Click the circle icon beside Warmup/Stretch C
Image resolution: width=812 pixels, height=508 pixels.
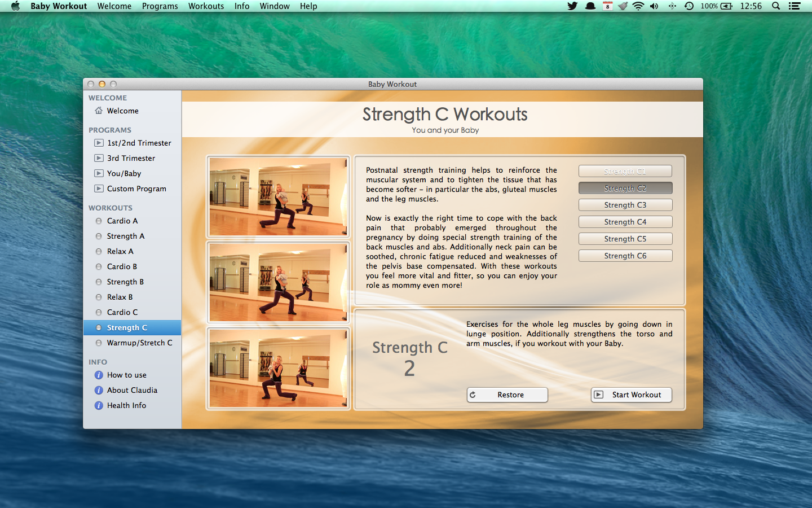coord(99,343)
